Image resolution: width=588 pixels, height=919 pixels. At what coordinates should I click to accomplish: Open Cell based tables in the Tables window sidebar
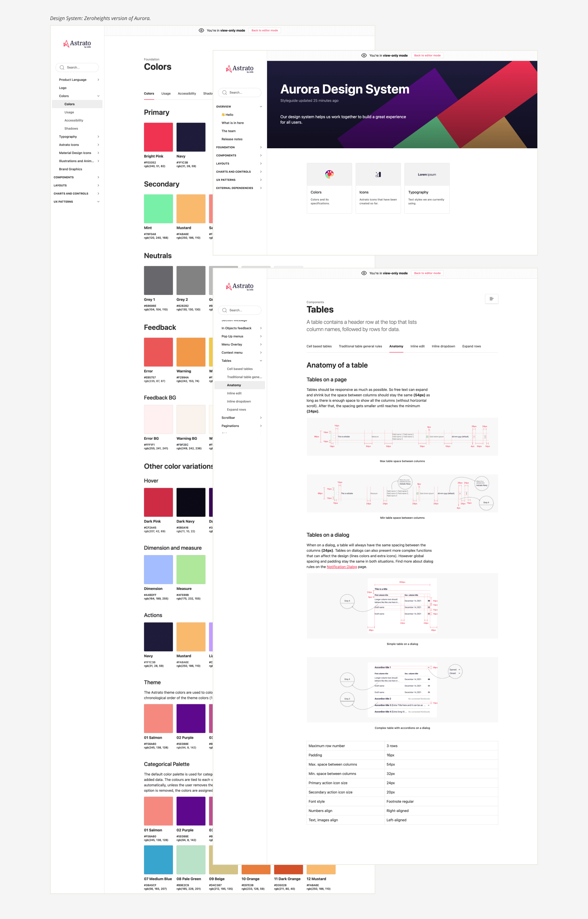(x=240, y=369)
